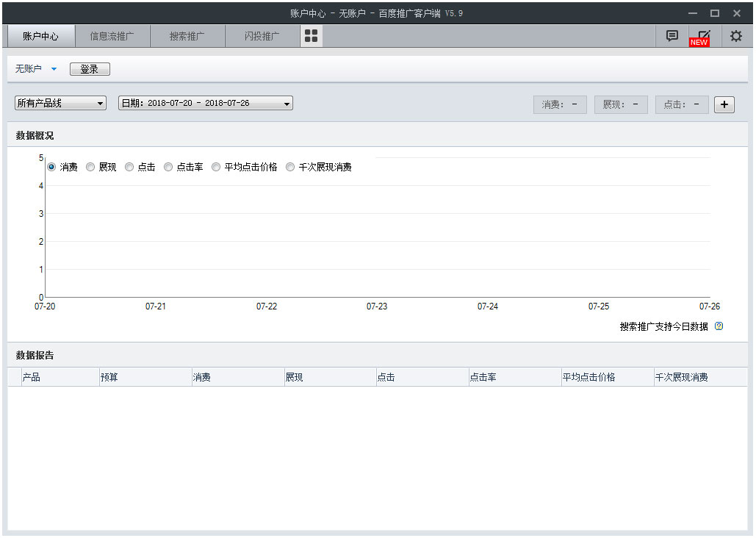Viewport: 756px width, 538px height.
Task: Sort by the 展现 column header in report
Action: [330, 377]
